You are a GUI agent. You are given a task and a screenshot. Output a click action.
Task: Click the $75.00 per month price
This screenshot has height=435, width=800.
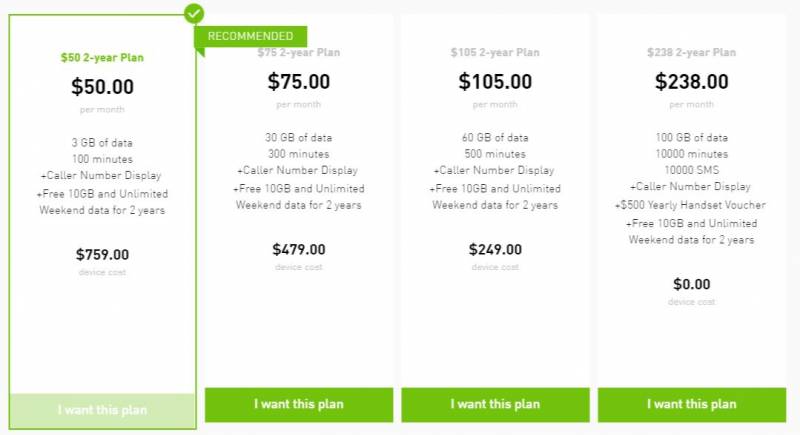[298, 82]
